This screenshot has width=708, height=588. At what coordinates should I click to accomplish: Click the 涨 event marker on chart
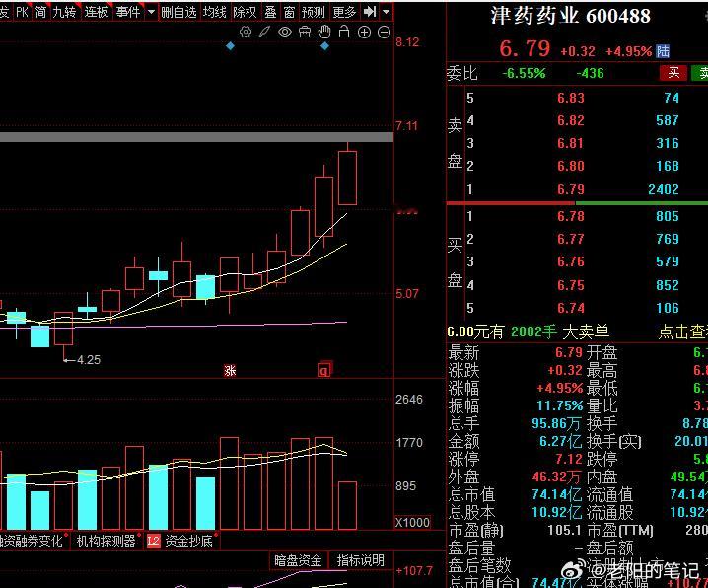tap(230, 371)
